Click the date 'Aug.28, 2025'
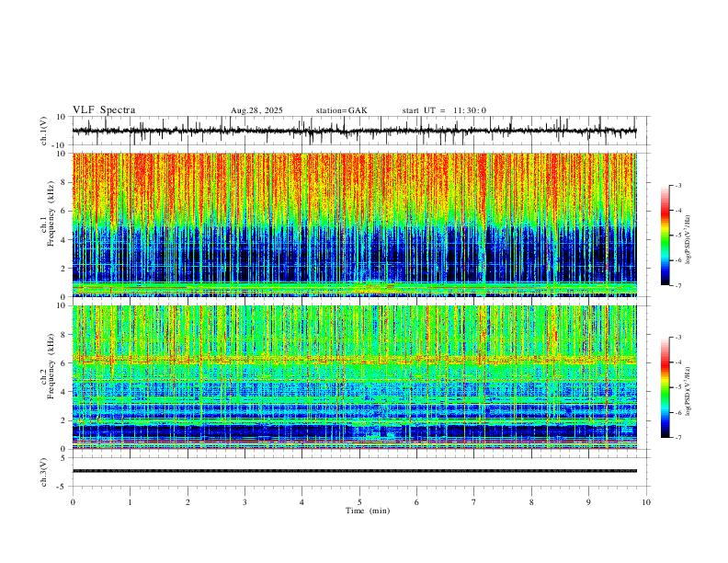The height and width of the screenshot is (563, 728). coord(256,110)
